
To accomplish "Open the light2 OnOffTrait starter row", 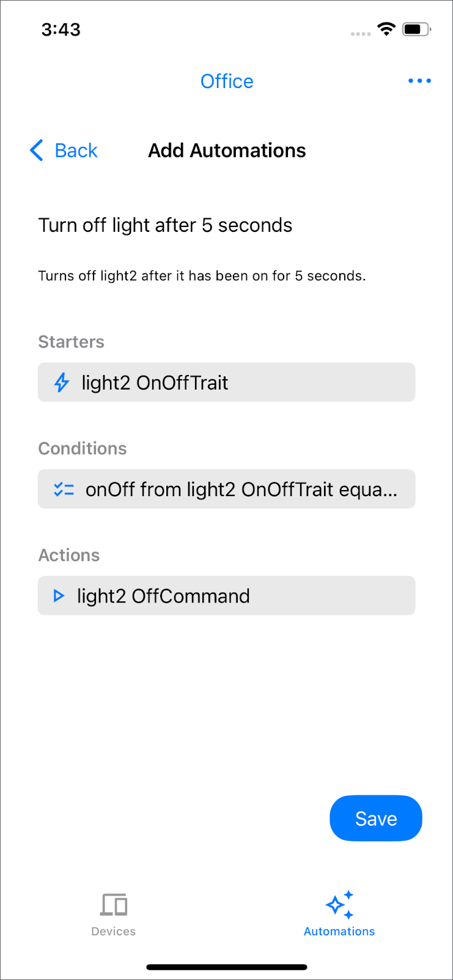I will pos(226,383).
